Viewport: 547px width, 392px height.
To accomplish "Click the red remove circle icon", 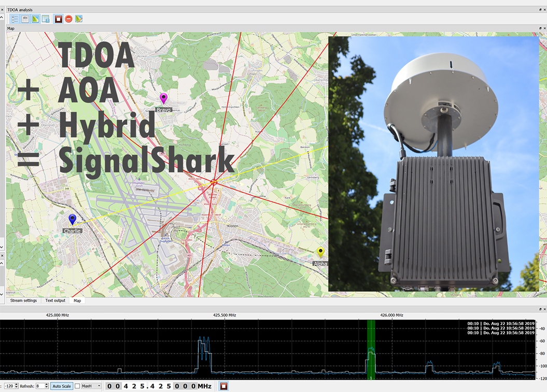I will [x=68, y=19].
